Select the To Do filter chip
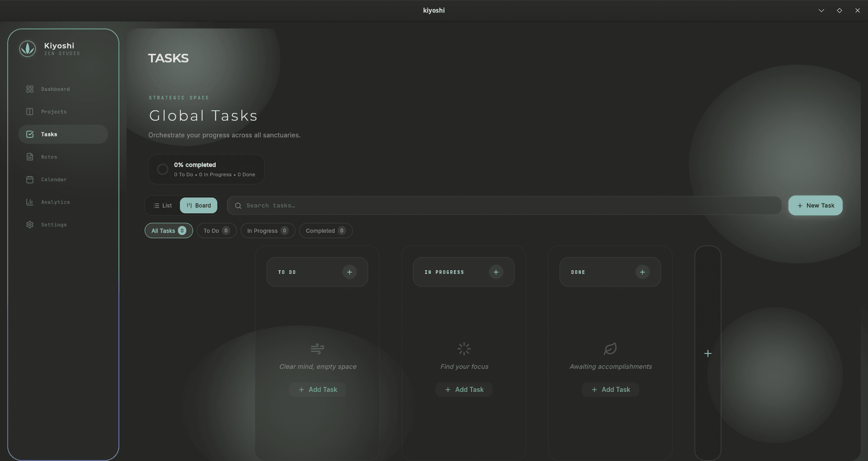Image resolution: width=868 pixels, height=461 pixels. (217, 230)
